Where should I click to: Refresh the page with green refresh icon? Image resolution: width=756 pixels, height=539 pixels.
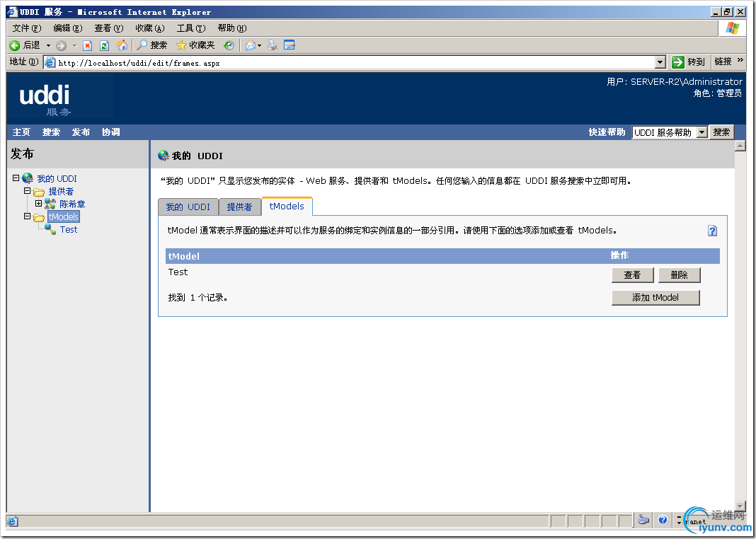104,46
